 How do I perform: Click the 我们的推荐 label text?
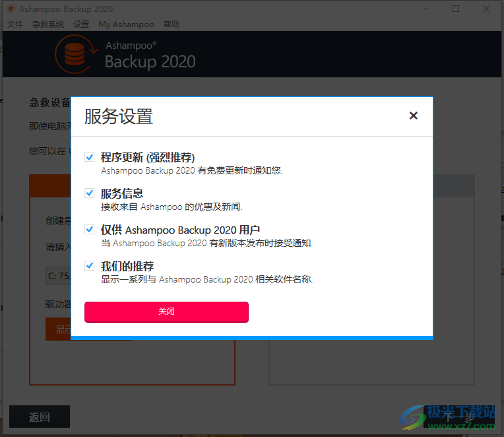[x=127, y=266]
